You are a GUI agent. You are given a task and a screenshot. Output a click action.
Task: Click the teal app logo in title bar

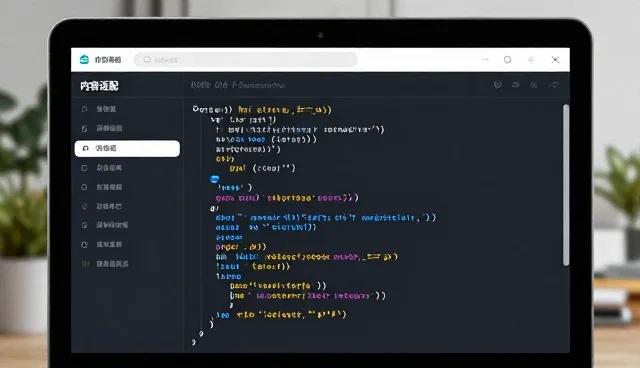pos(84,60)
